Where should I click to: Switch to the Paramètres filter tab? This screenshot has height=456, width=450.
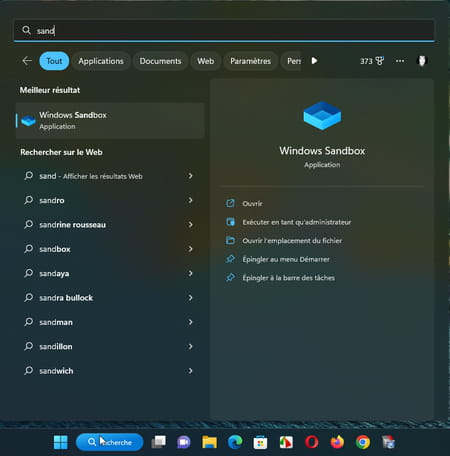pyautogui.click(x=250, y=61)
